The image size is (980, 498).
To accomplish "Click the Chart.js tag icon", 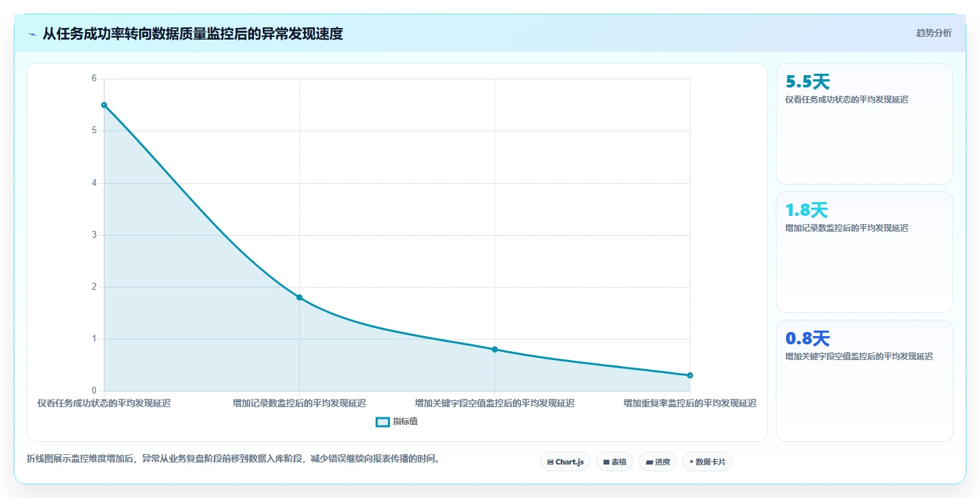I will tap(550, 462).
